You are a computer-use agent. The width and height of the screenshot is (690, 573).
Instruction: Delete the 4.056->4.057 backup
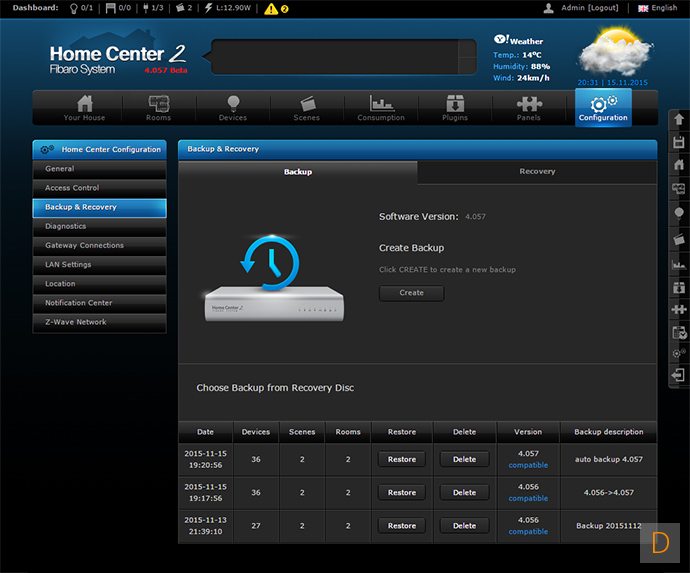coord(465,493)
